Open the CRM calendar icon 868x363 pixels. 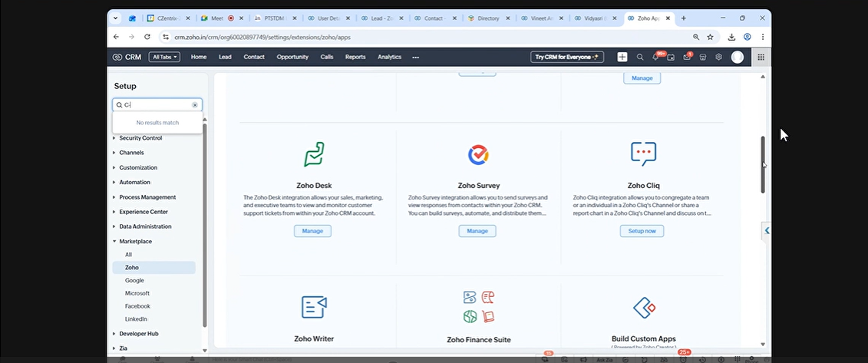pos(671,57)
